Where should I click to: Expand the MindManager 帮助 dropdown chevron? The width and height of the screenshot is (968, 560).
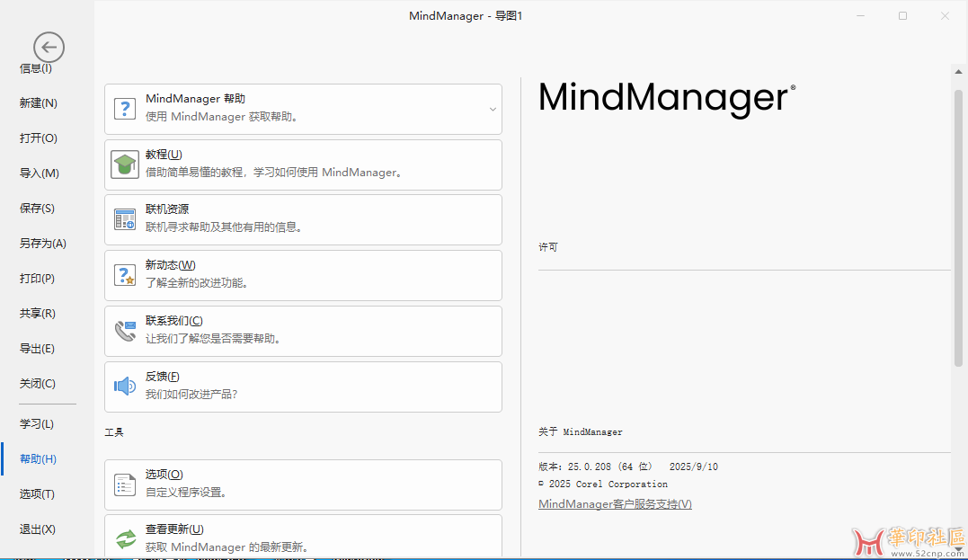[x=491, y=107]
